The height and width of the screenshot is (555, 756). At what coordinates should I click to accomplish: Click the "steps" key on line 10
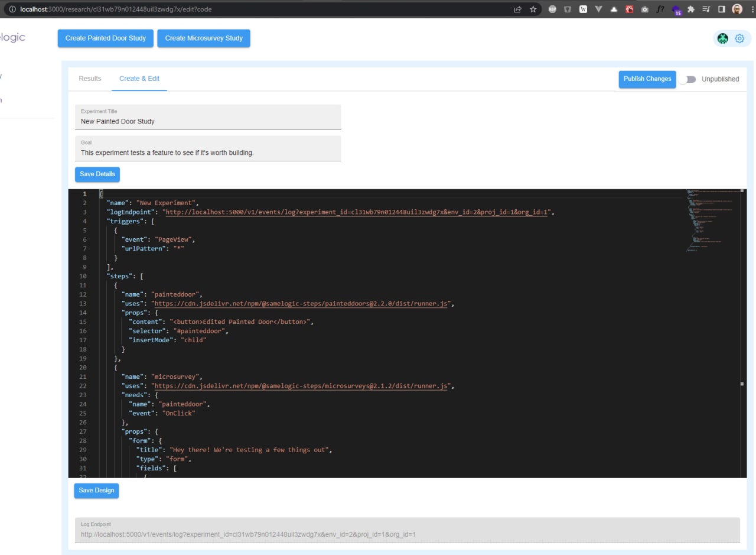(x=119, y=276)
